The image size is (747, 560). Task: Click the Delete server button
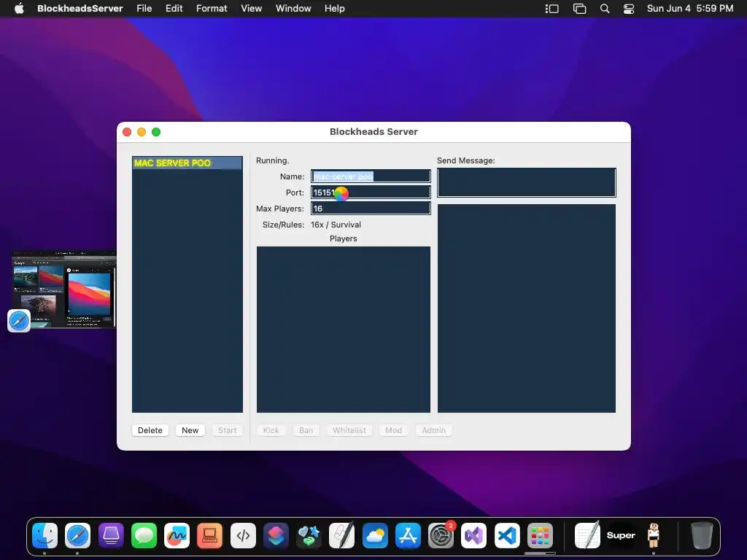(x=150, y=430)
